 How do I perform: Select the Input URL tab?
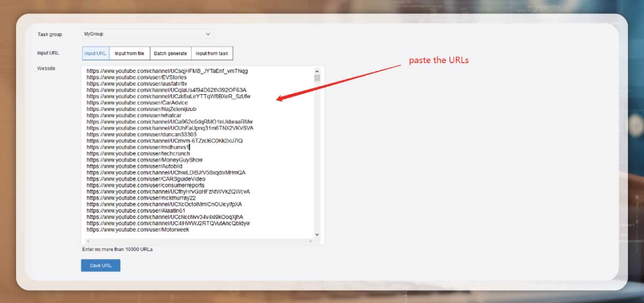[96, 54]
